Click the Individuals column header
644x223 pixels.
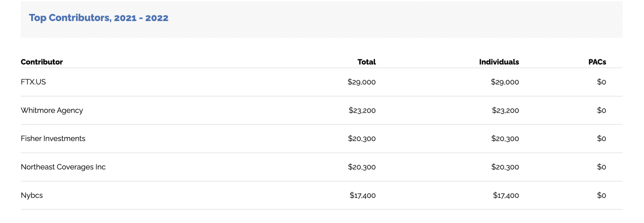pos(499,62)
